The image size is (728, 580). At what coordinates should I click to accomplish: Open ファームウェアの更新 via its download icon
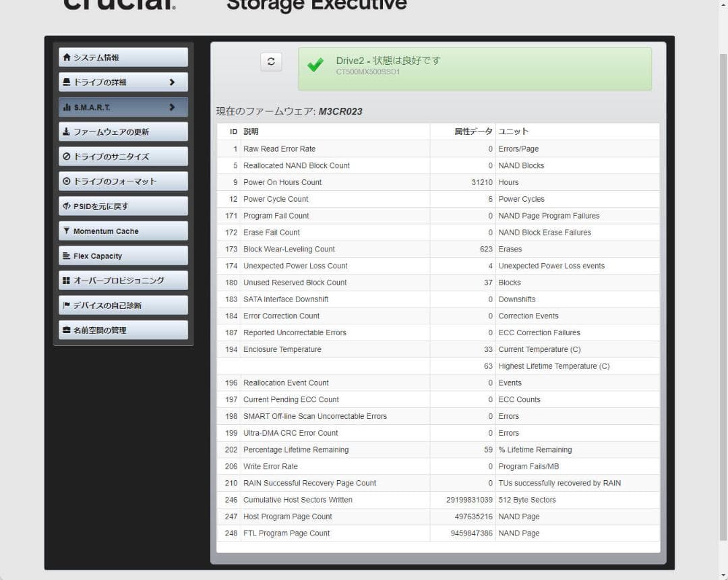(x=67, y=132)
